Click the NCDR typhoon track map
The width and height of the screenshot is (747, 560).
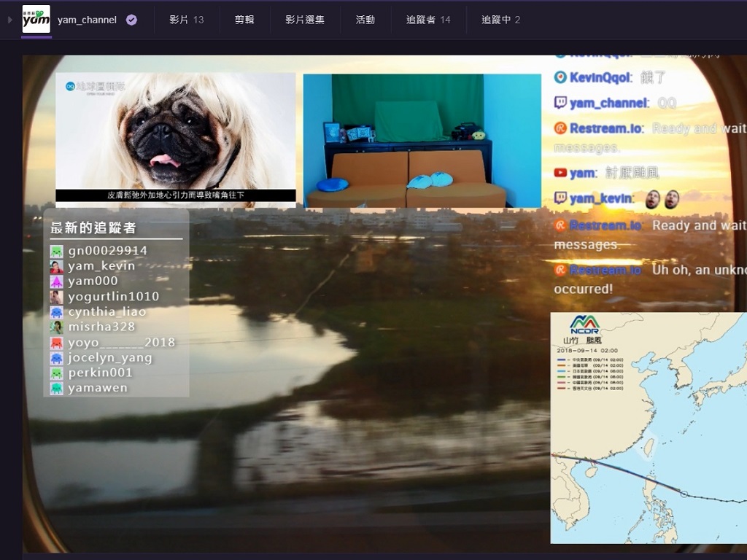pyautogui.click(x=648, y=427)
